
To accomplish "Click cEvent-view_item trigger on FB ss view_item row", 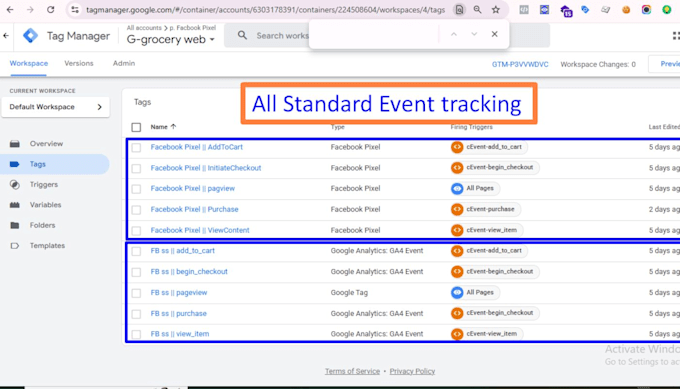I will pyautogui.click(x=486, y=334).
